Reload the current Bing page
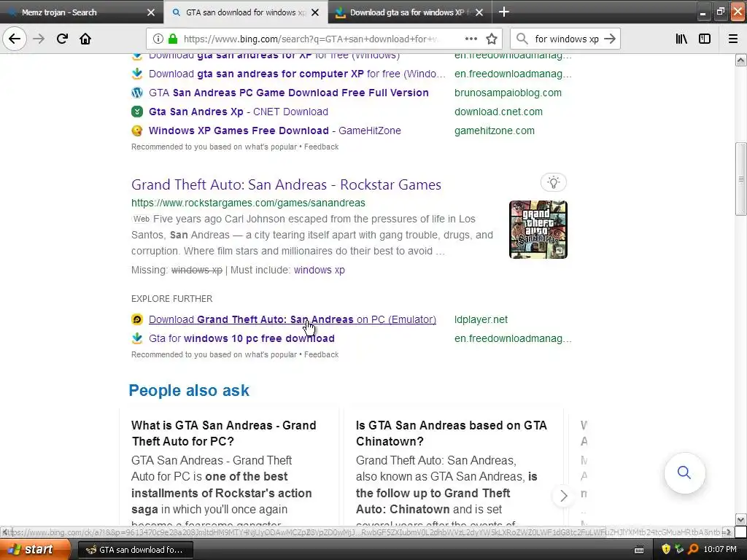Viewport: 747px width, 560px height. [62, 39]
